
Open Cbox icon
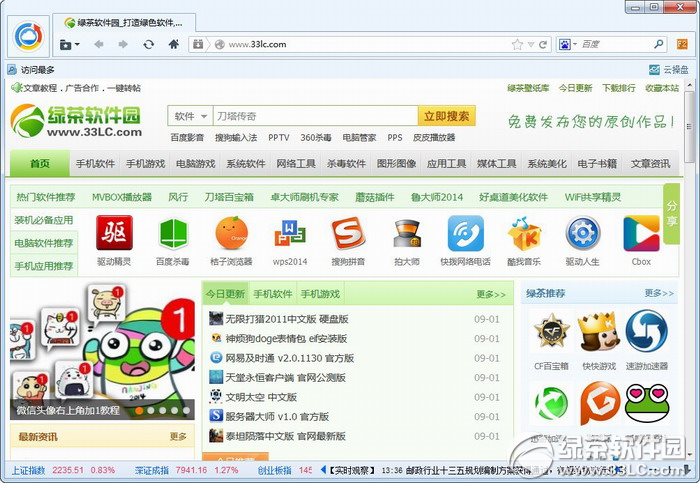coord(641,233)
